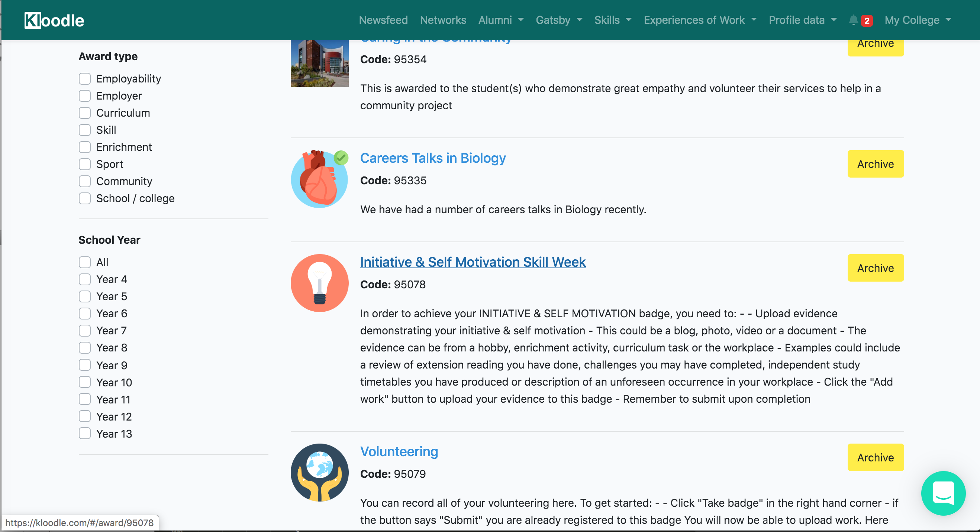This screenshot has width=980, height=532.
Task: Select the Enrichment checkbox
Action: tap(85, 147)
